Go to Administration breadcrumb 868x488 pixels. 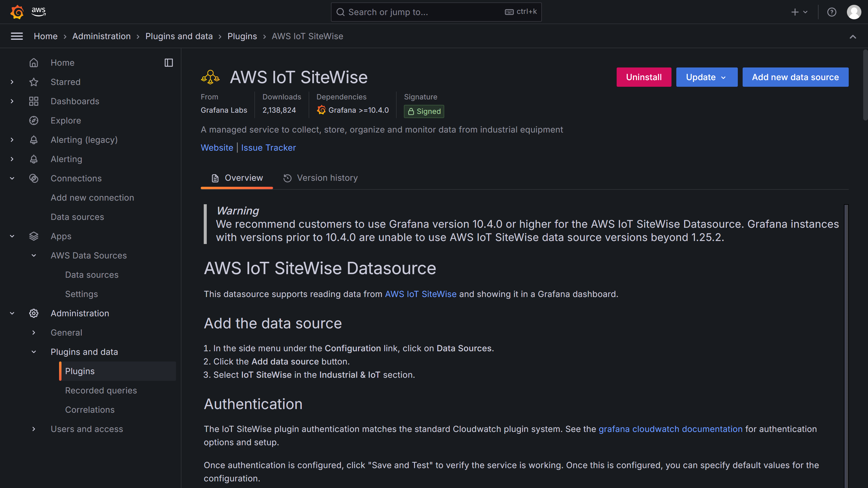102,36
